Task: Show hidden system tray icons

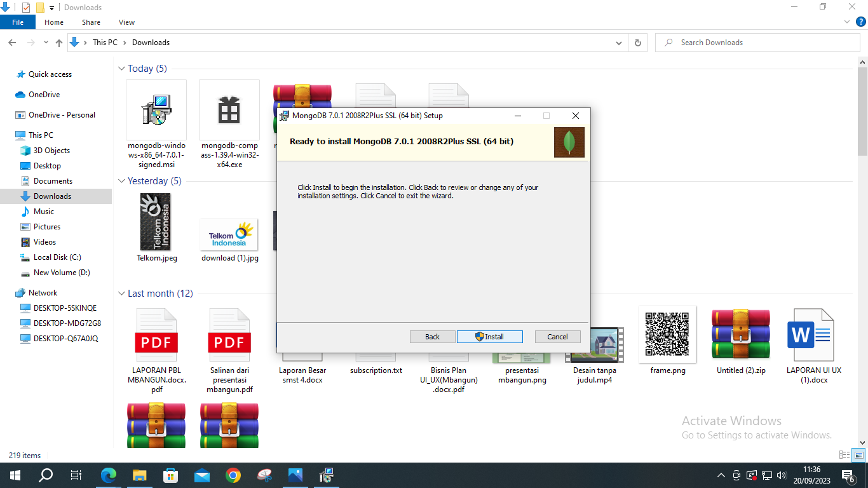Action: (x=721, y=475)
